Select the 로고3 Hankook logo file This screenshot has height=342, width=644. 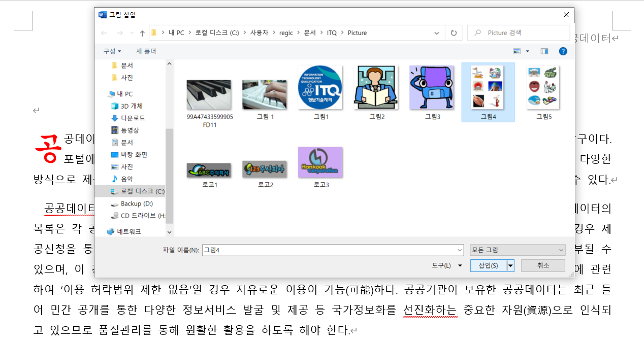click(320, 168)
